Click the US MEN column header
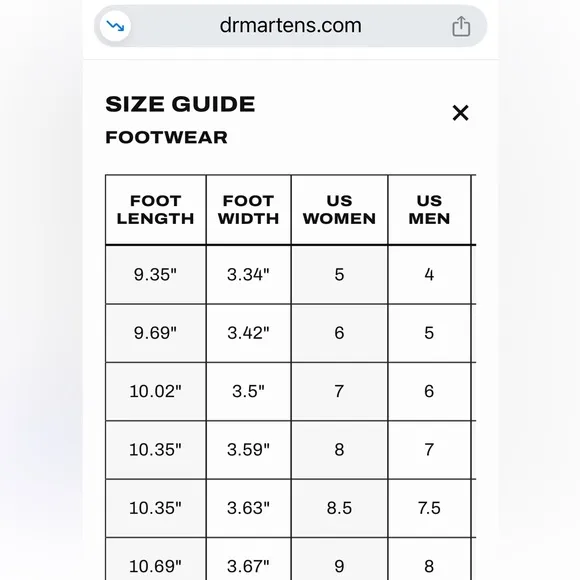Screen dimensions: 580x580 (x=429, y=210)
